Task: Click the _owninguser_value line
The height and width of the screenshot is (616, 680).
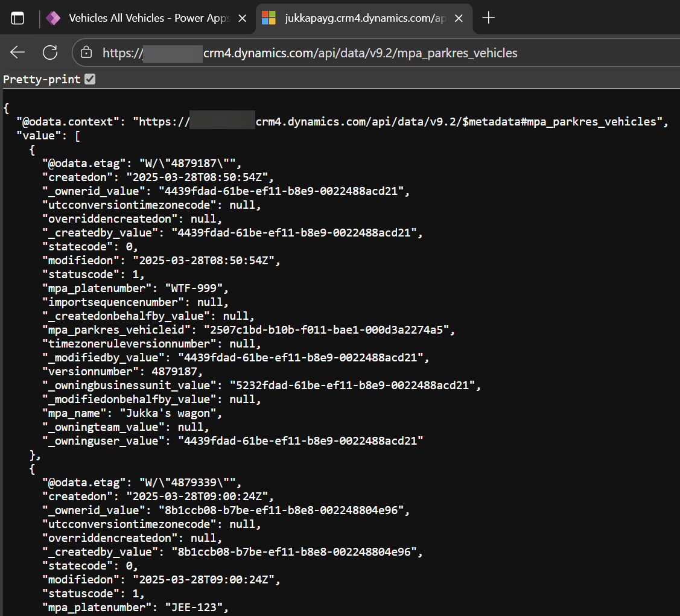Action: pos(233,441)
